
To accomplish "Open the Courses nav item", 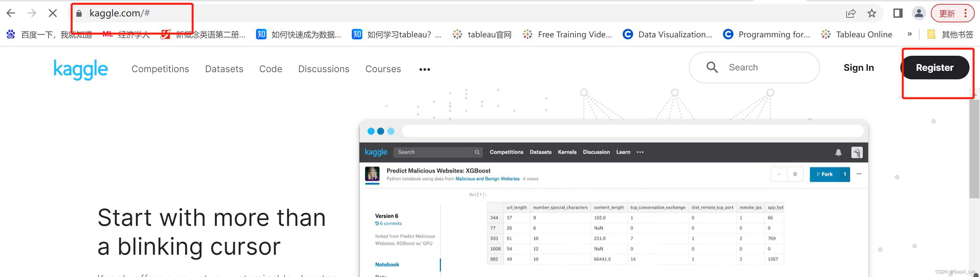I will point(383,69).
